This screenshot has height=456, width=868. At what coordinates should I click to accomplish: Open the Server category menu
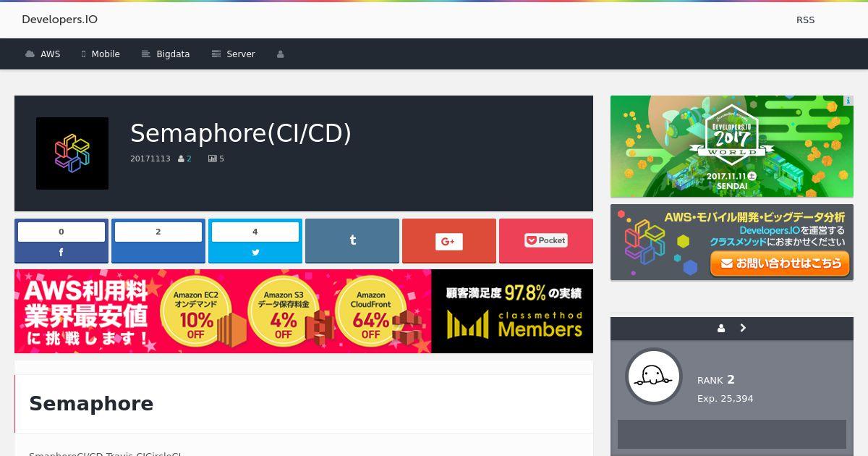233,54
